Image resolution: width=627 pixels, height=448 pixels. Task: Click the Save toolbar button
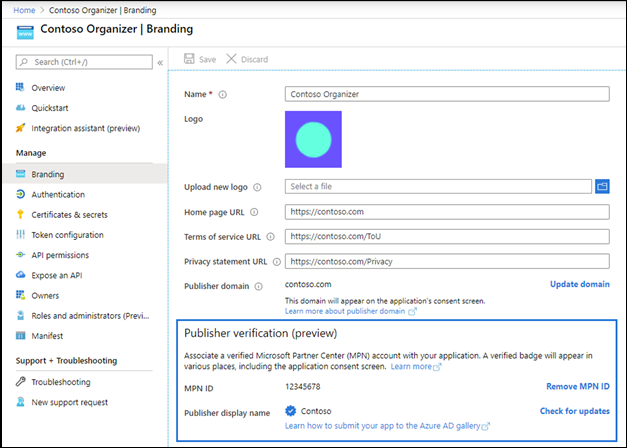click(x=200, y=59)
